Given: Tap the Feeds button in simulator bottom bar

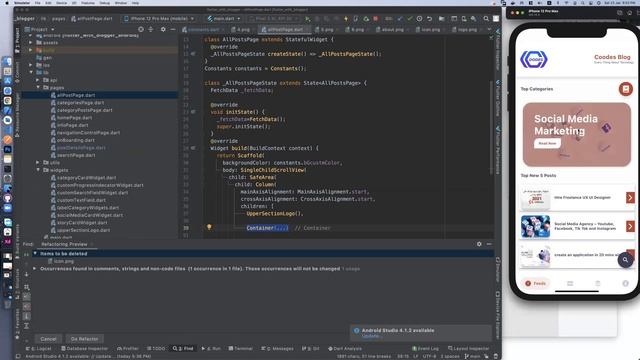Looking at the screenshot, I should (x=536, y=283).
